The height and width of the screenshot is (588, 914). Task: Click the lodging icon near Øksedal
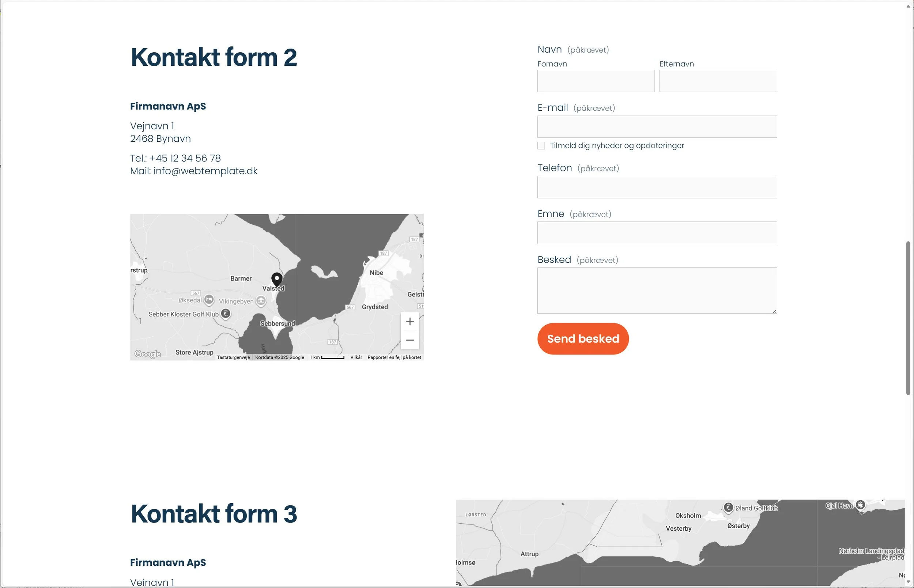tap(209, 300)
